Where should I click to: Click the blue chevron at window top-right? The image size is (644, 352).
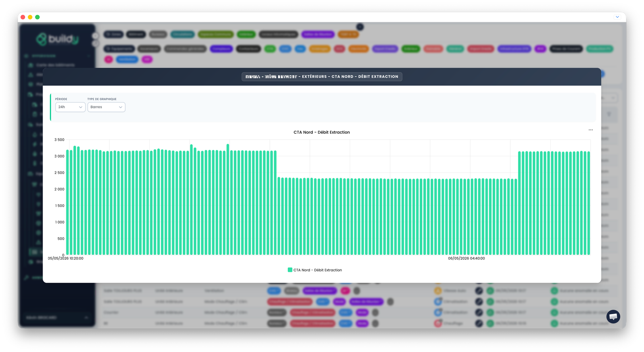tap(617, 17)
